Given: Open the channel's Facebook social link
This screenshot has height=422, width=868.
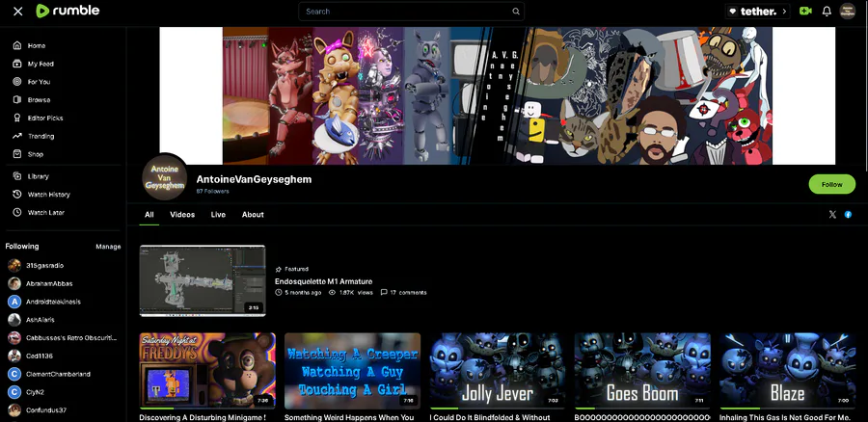Looking at the screenshot, I should [x=848, y=215].
